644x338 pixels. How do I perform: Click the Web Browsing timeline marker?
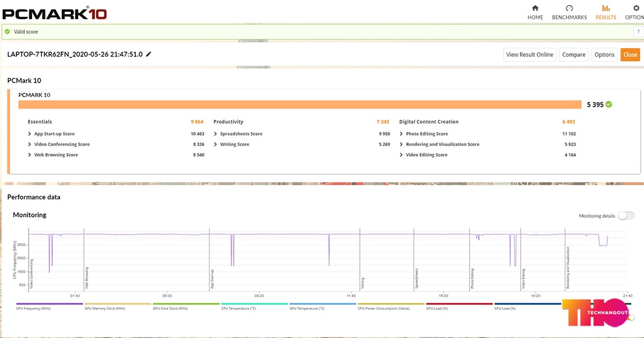(x=87, y=278)
